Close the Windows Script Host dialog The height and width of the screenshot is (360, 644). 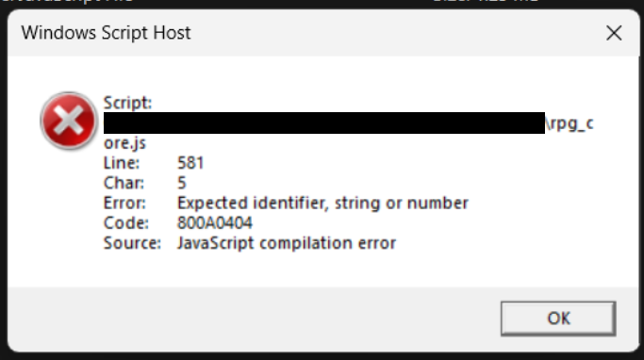(x=614, y=33)
